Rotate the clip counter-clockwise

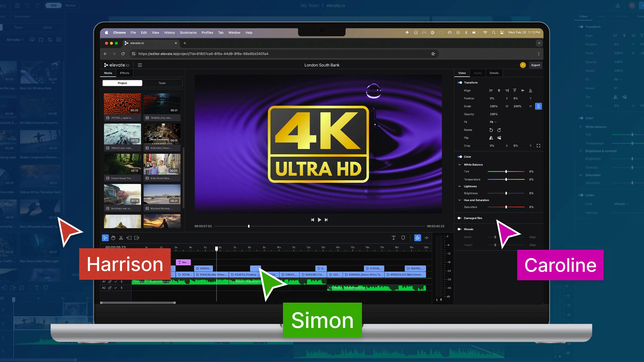(491, 130)
